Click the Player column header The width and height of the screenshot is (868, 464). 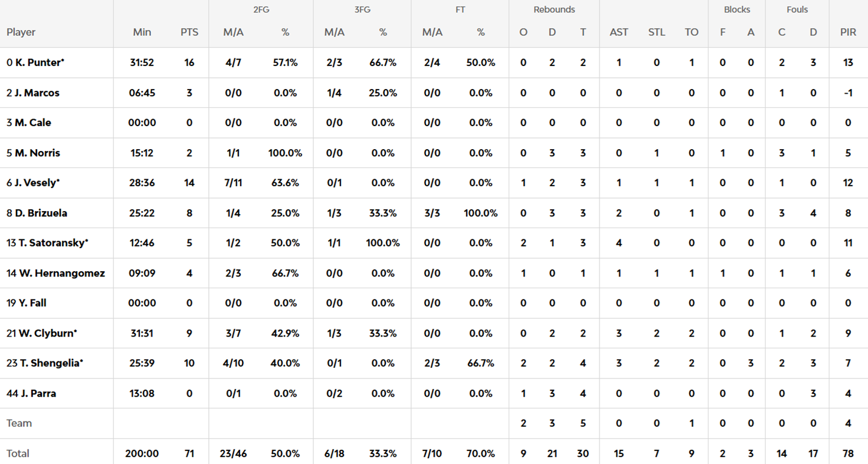coord(21,32)
